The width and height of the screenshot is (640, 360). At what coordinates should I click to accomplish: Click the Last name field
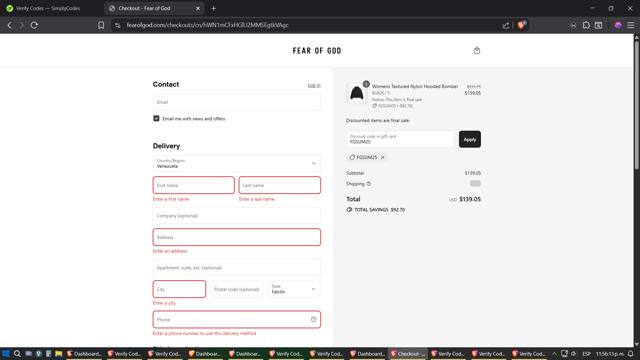pos(280,185)
